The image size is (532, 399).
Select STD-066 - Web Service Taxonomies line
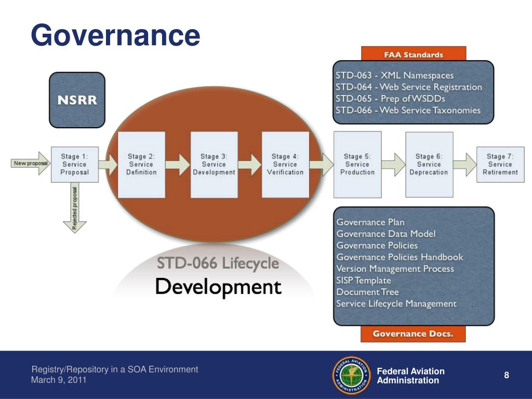pos(408,110)
